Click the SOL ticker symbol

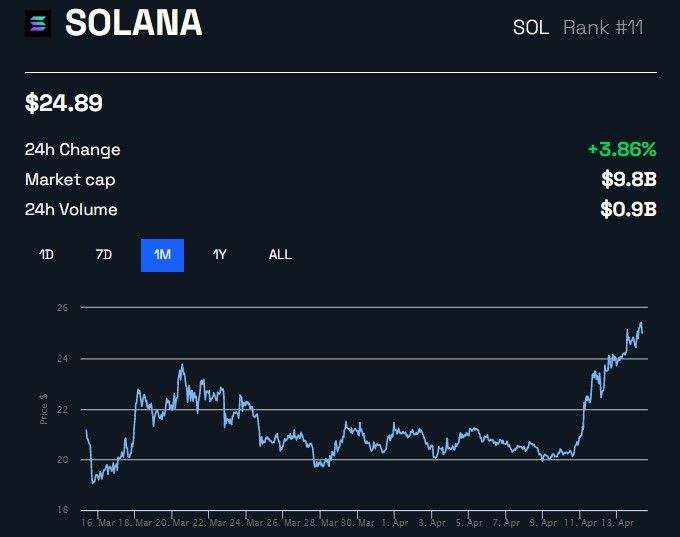[530, 27]
